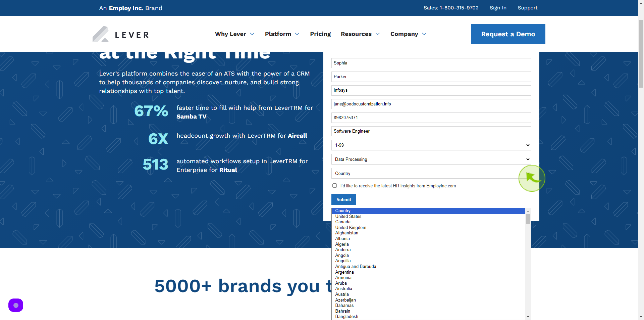Click the country list scroll-up arrow
The width and height of the screenshot is (644, 320).
point(528,211)
